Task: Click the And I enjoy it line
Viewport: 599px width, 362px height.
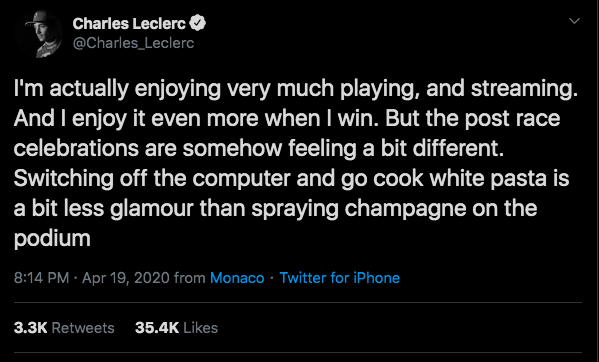Action: [287, 119]
